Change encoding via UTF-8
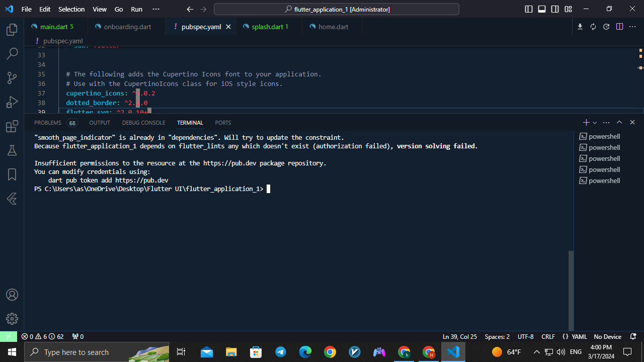 526,336
